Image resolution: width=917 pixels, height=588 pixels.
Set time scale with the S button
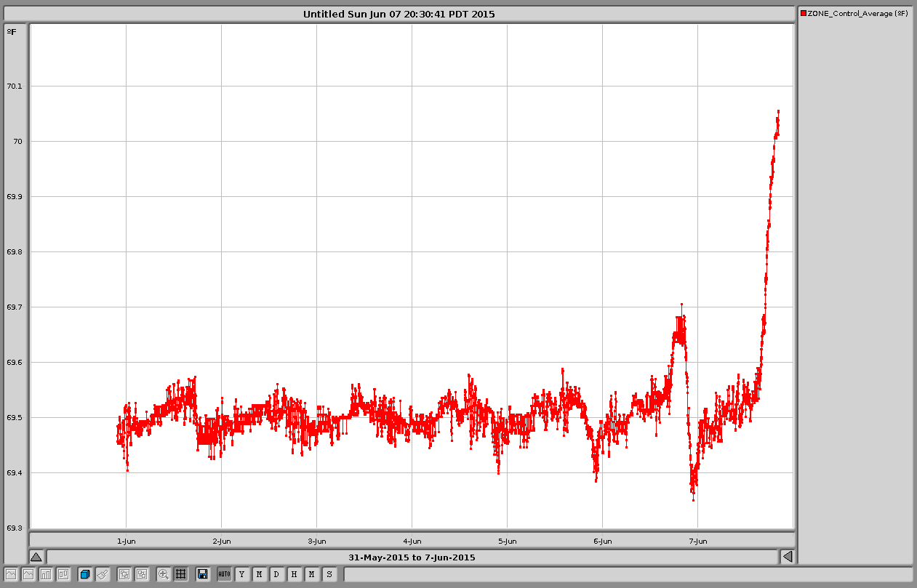(x=329, y=574)
